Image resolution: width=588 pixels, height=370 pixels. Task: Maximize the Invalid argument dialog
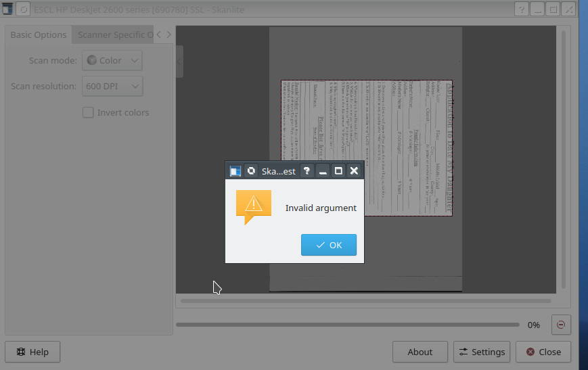[x=338, y=171]
